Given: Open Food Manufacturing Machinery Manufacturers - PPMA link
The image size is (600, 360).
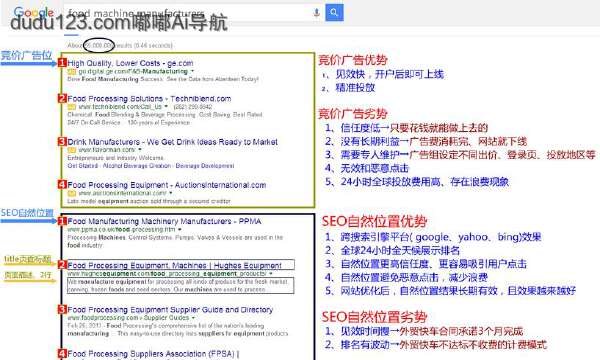Looking at the screenshot, I should (x=165, y=221).
